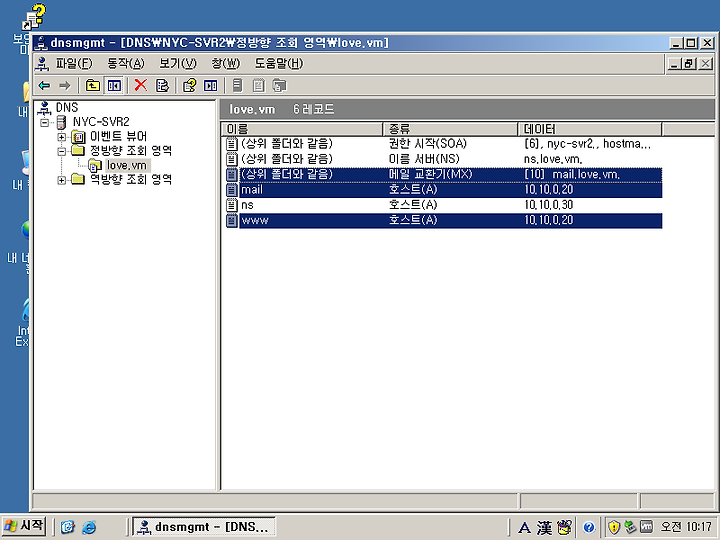Image resolution: width=720 pixels, height=540 pixels.
Task: Select the www host record name
Action: (255, 220)
